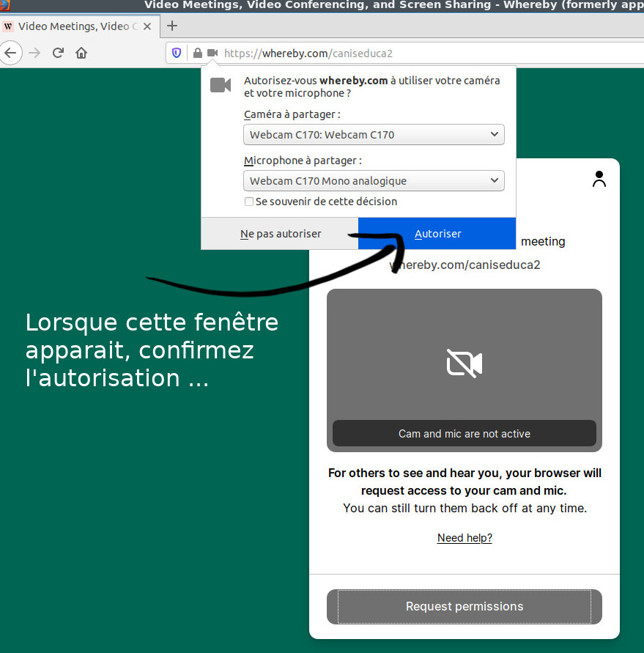Open tracking protection shield icon

point(177,53)
